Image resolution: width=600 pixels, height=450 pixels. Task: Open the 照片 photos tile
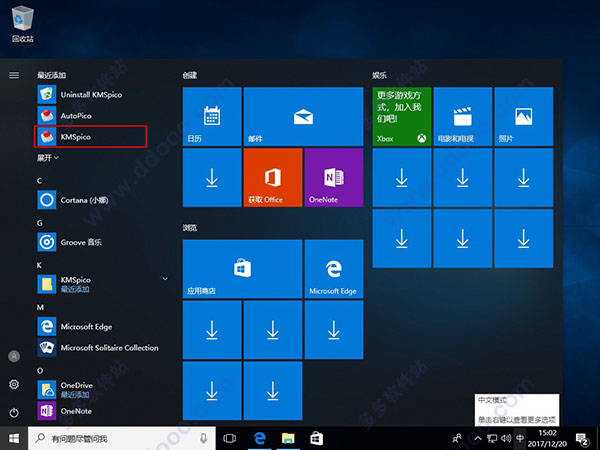tap(523, 117)
